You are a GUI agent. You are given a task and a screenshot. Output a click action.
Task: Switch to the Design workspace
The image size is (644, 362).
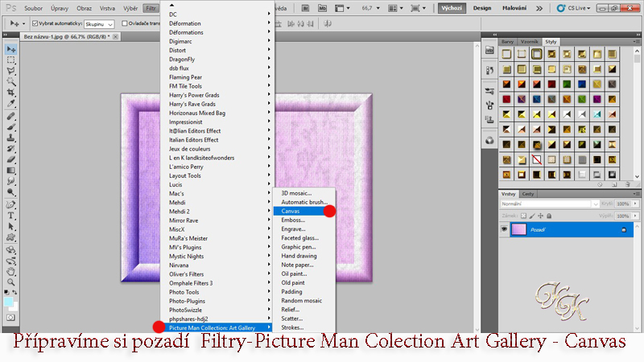(x=481, y=8)
